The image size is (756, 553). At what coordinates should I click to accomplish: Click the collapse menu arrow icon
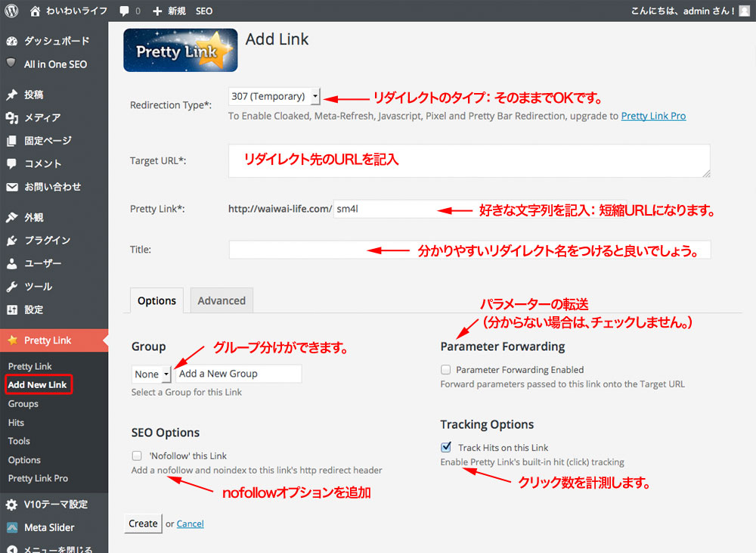[12, 549]
